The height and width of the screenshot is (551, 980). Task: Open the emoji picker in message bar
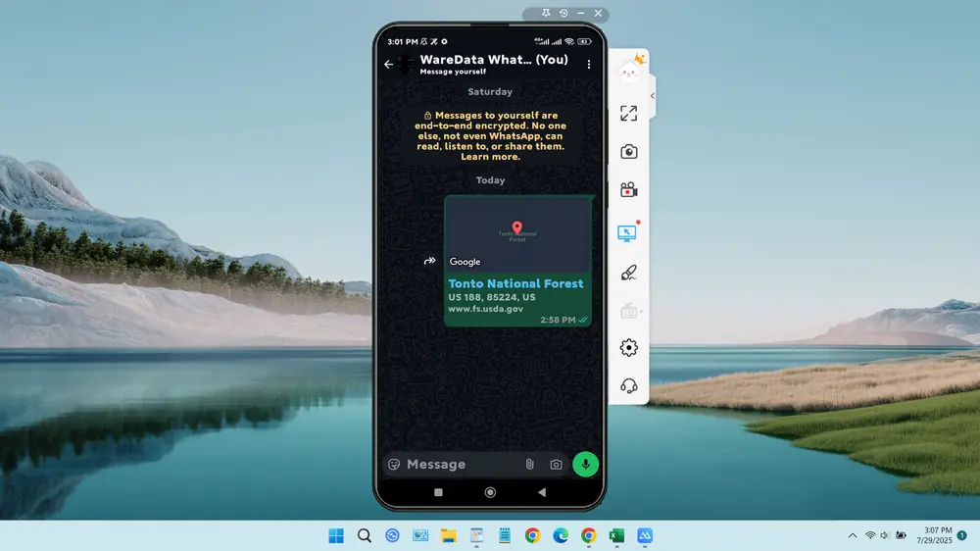click(394, 464)
